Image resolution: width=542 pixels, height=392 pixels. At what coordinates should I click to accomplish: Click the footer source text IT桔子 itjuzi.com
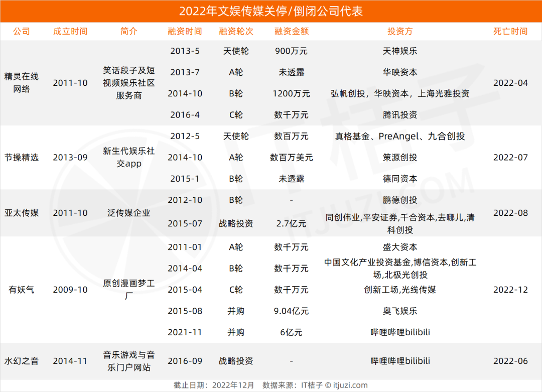pos(334,385)
